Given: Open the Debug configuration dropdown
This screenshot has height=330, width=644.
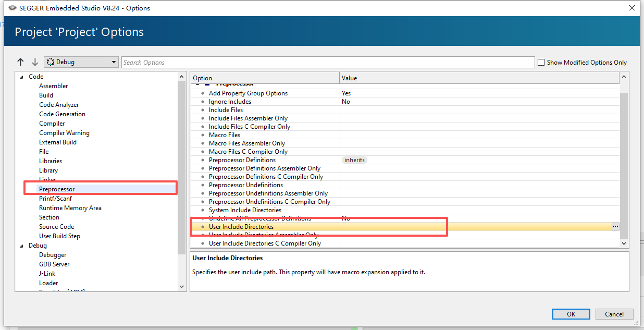Looking at the screenshot, I should coord(81,62).
